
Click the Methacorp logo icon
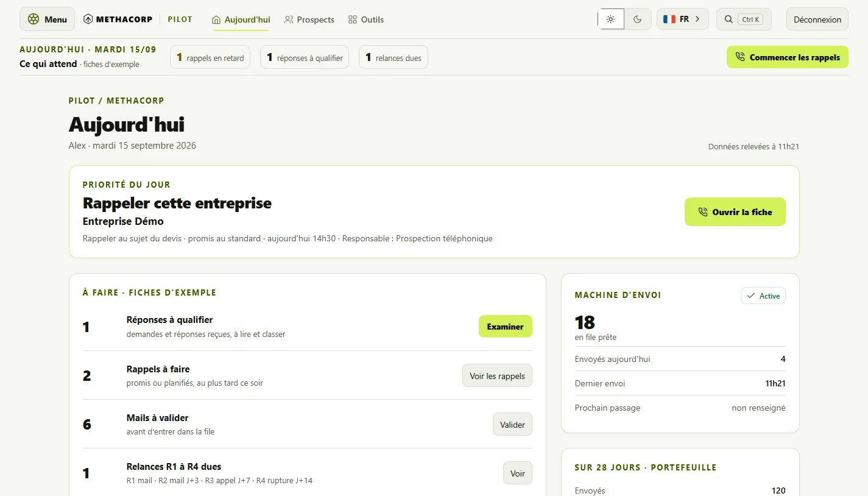[x=88, y=19]
